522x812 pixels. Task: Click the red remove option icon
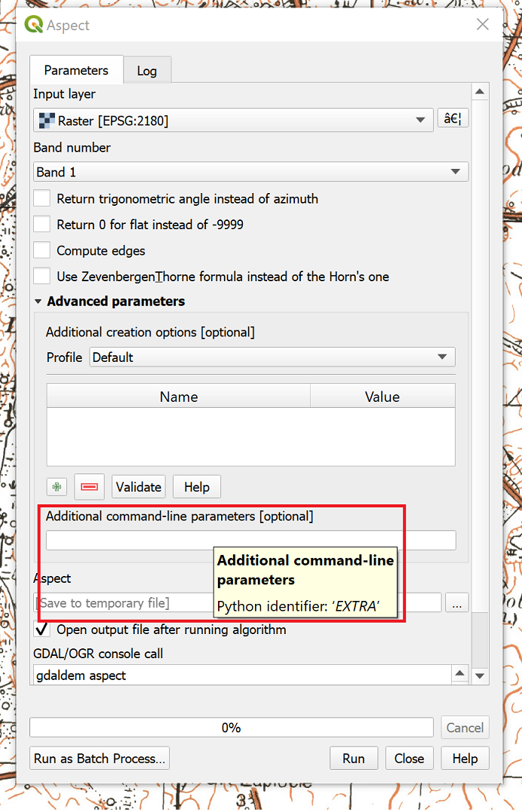click(89, 487)
